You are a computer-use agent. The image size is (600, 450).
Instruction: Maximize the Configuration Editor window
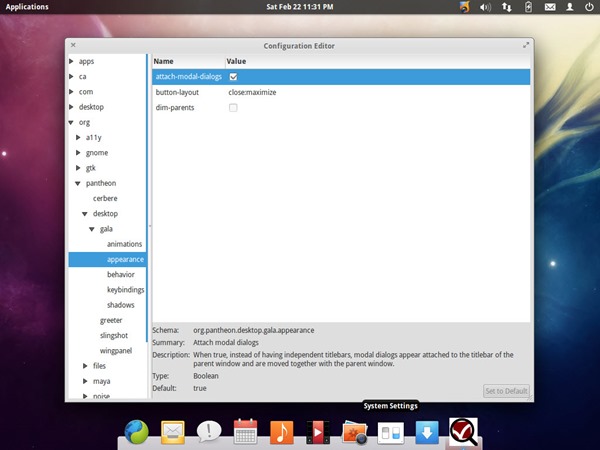[526, 45]
